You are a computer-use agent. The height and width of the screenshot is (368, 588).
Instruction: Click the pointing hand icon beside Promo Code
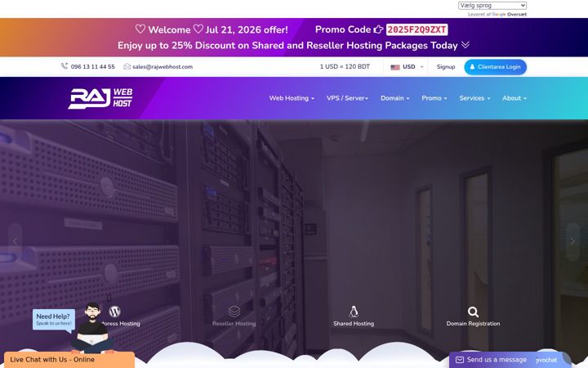(x=378, y=29)
